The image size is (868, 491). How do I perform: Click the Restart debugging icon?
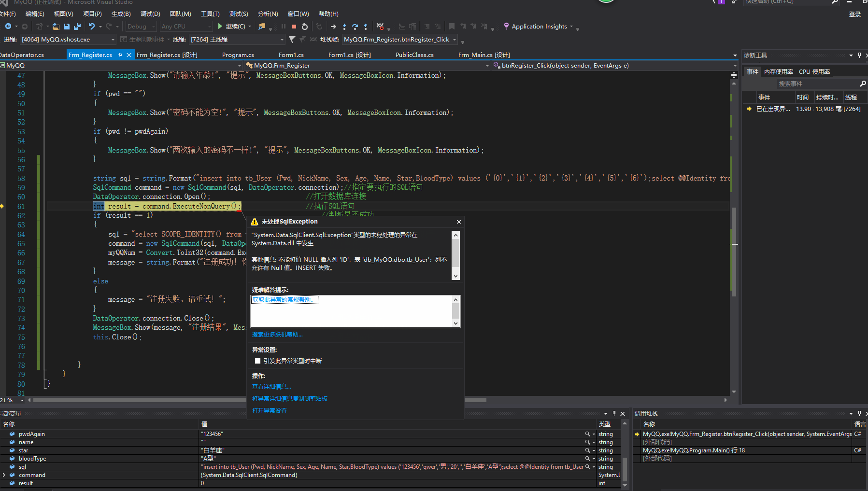click(304, 27)
